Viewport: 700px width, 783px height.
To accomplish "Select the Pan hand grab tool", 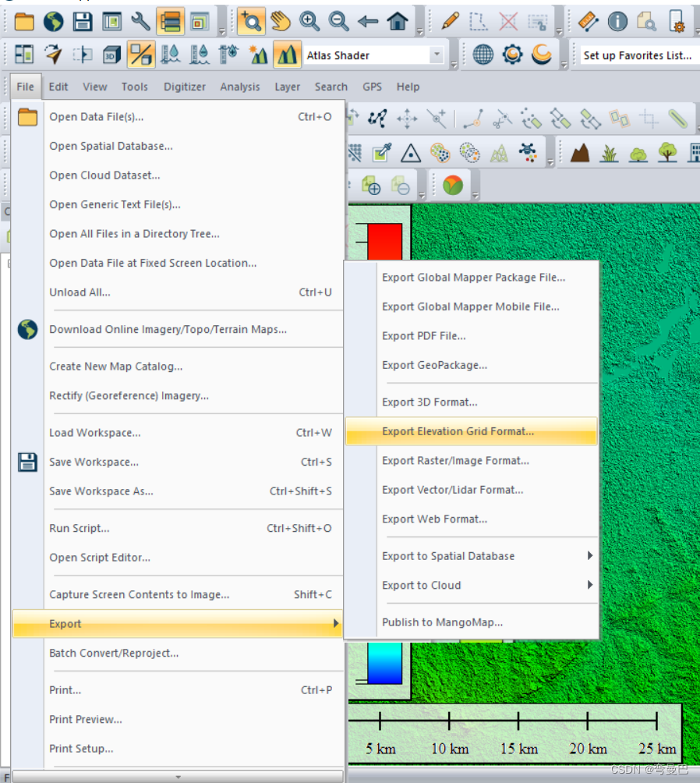I will (281, 22).
